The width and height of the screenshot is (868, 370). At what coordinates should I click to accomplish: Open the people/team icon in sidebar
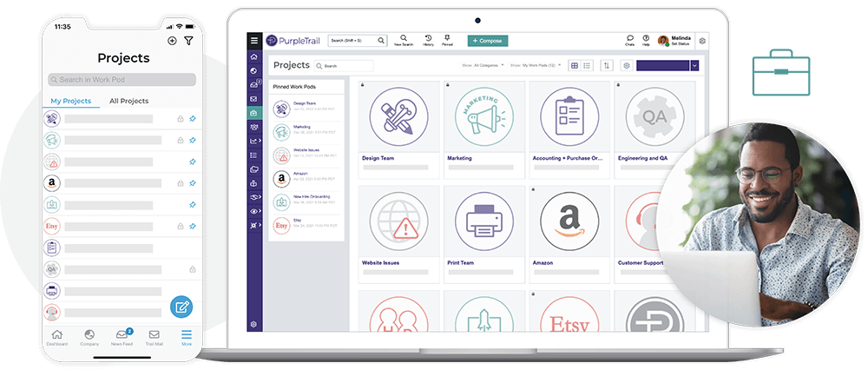254,127
